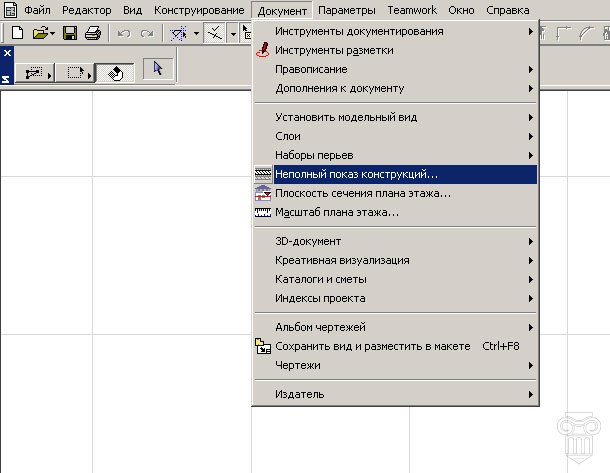This screenshot has height=473, width=610.
Task: Open the Окно menu
Action: coord(461,10)
